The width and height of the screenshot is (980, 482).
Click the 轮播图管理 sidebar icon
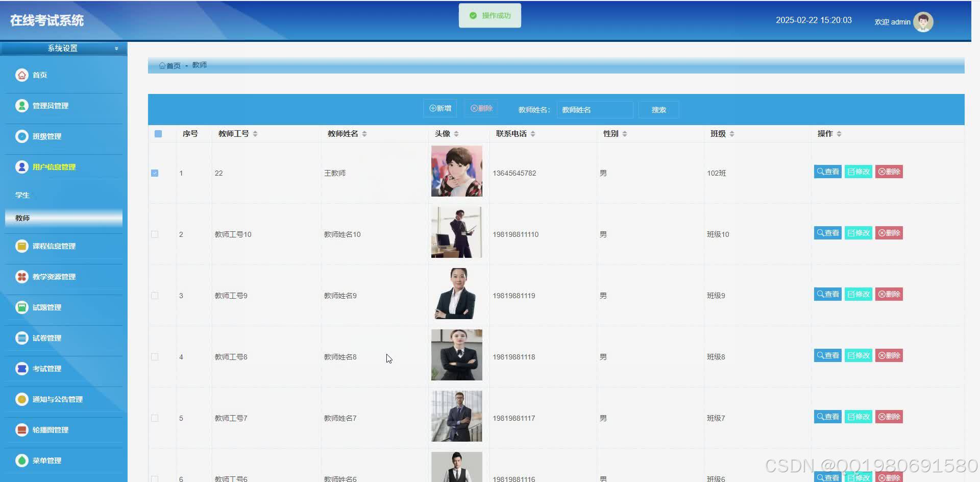[21, 430]
